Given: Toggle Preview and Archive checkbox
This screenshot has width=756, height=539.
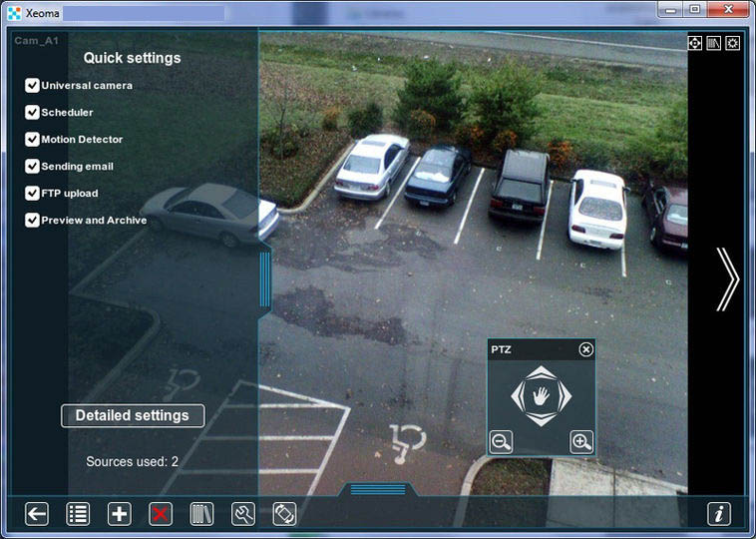Looking at the screenshot, I should coord(32,220).
